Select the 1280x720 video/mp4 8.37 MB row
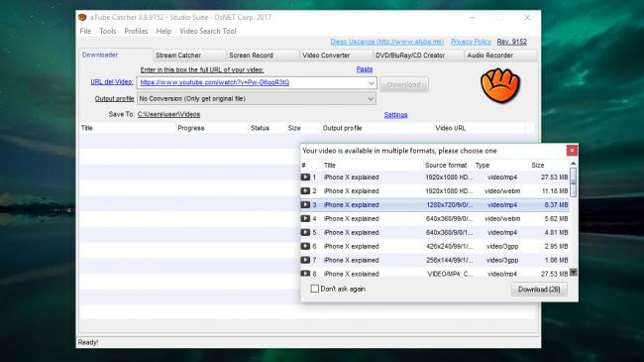644x362 pixels. [435, 205]
